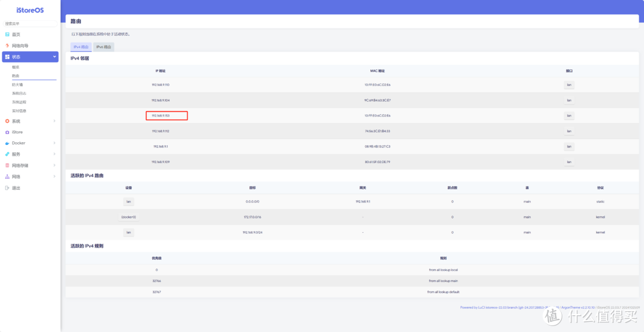
Task: Expand the 服务 menu arrow
Action: click(54, 154)
